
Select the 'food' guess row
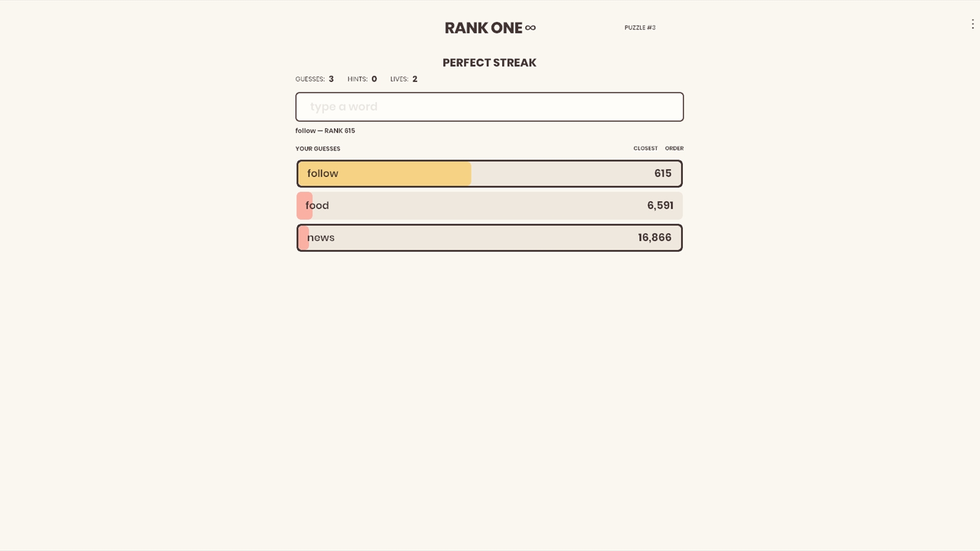[x=489, y=206]
